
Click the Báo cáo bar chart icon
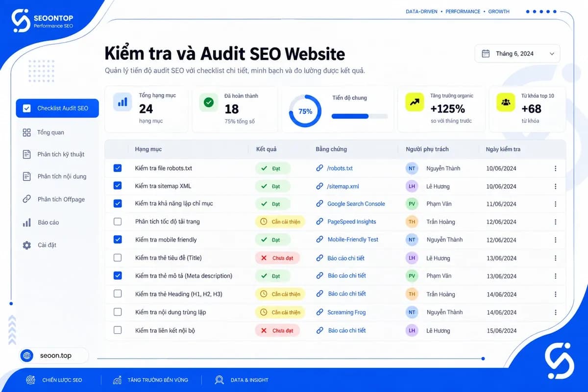coord(27,222)
